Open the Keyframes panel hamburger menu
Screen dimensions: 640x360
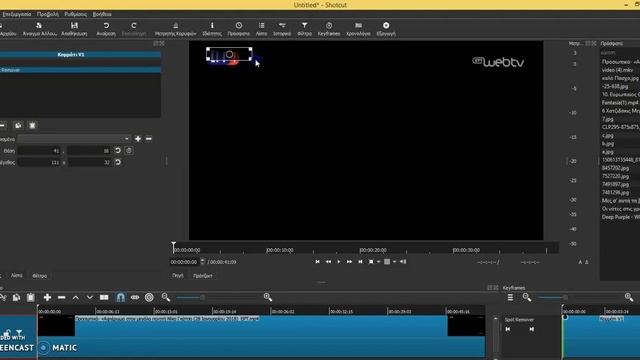[x=510, y=298]
